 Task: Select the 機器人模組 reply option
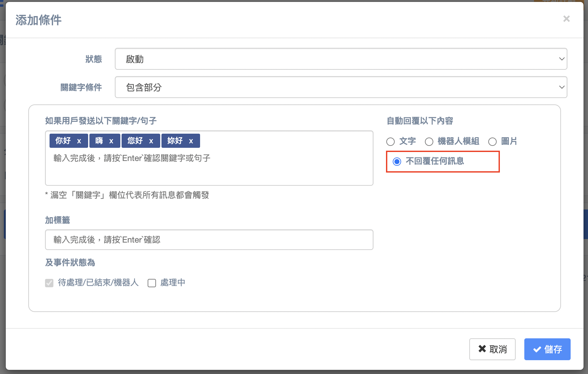pos(429,142)
